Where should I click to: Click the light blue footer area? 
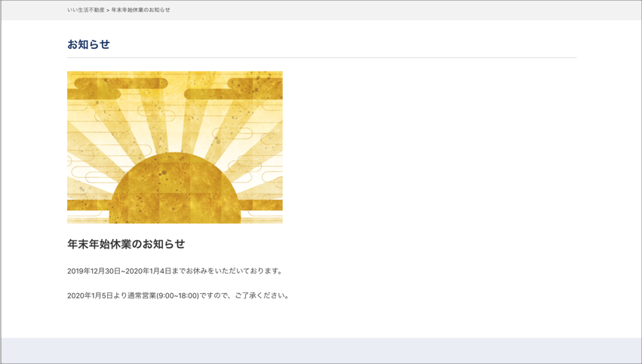tap(321, 350)
